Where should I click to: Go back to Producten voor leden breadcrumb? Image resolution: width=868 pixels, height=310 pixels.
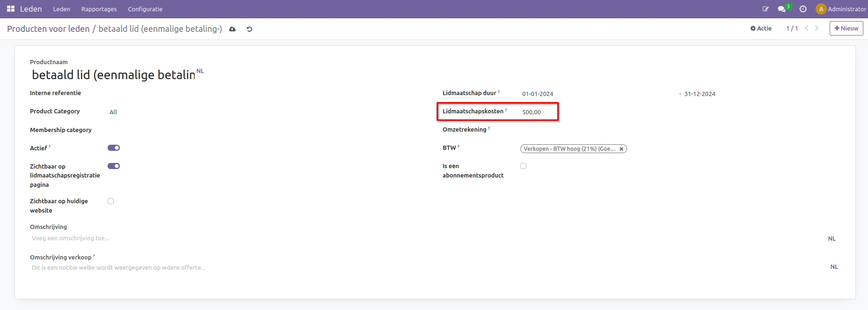[48, 29]
